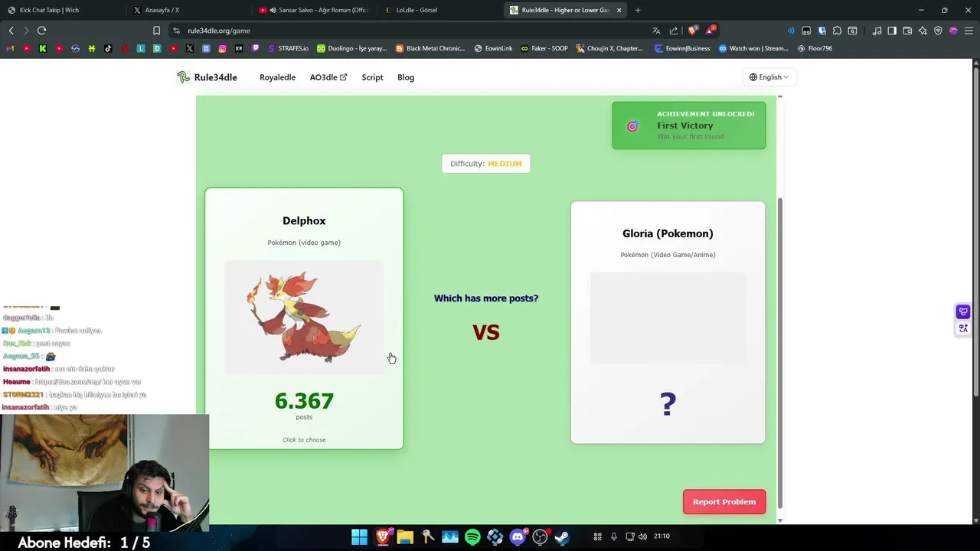The width and height of the screenshot is (980, 551).
Task: Toggle the browser sidebar panel icon
Action: [x=892, y=31]
